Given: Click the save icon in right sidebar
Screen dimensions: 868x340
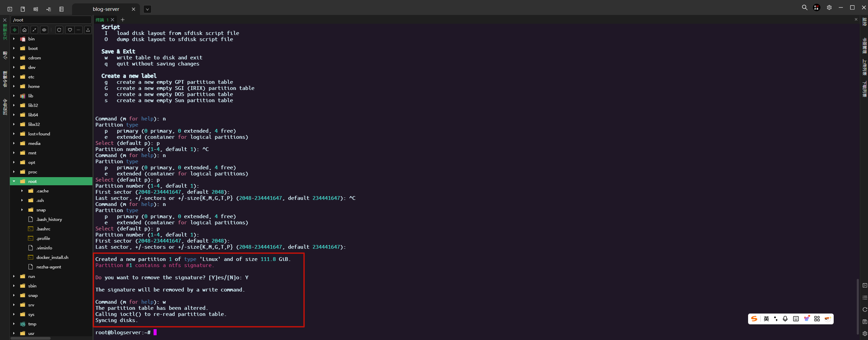Looking at the screenshot, I should point(865,321).
